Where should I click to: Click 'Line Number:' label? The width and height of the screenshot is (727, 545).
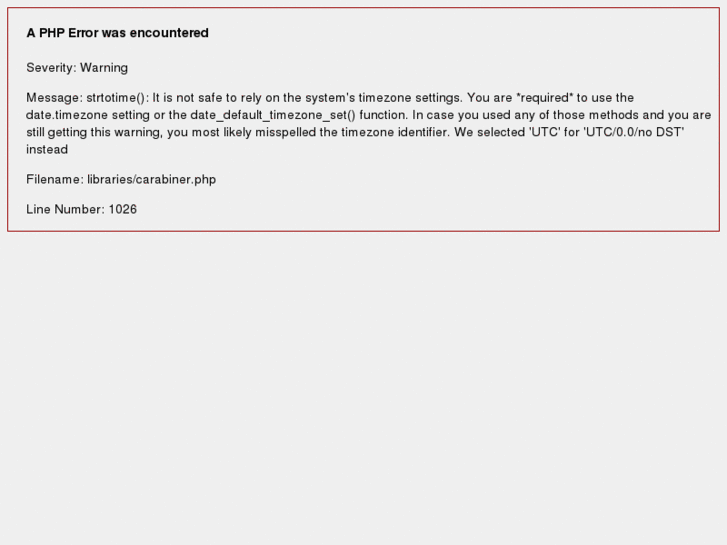pyautogui.click(x=65, y=209)
